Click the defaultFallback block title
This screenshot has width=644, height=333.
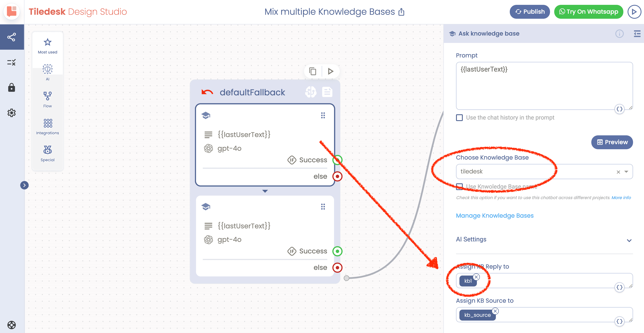[252, 92]
